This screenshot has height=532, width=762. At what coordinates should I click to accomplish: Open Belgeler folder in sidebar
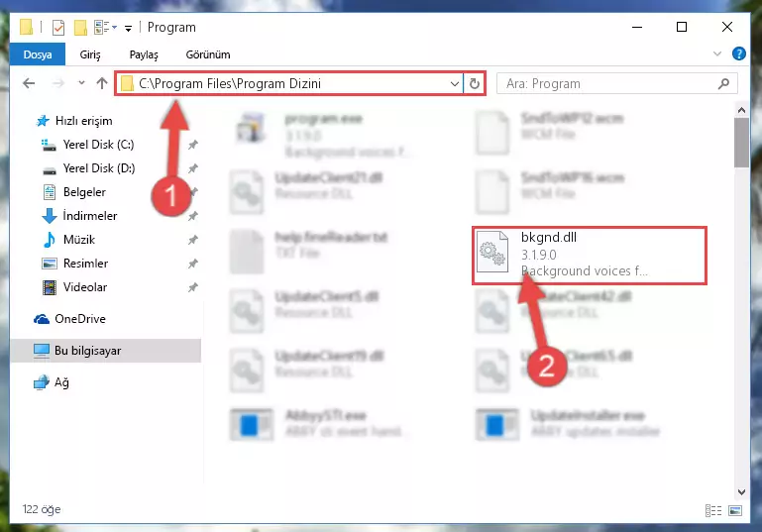click(x=74, y=192)
